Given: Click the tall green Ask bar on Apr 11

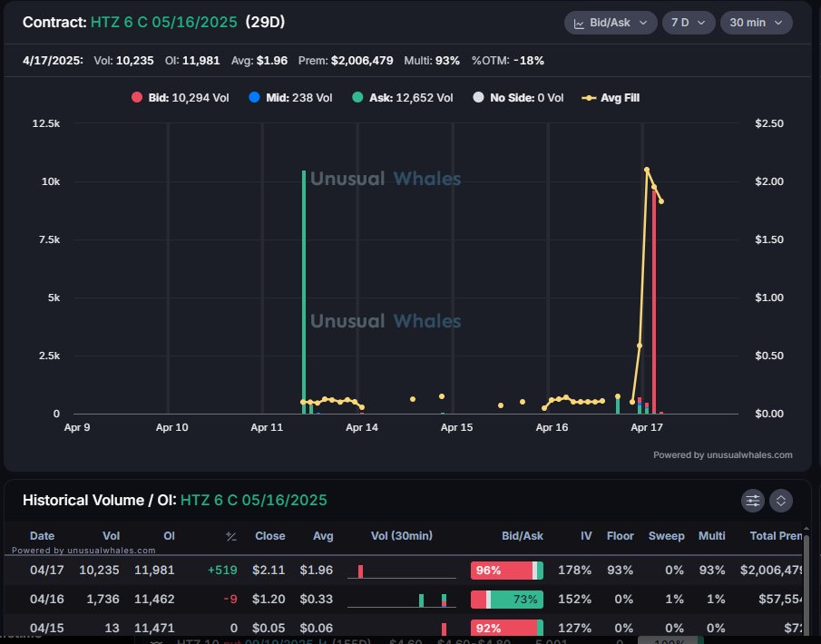Looking at the screenshot, I should click(304, 292).
